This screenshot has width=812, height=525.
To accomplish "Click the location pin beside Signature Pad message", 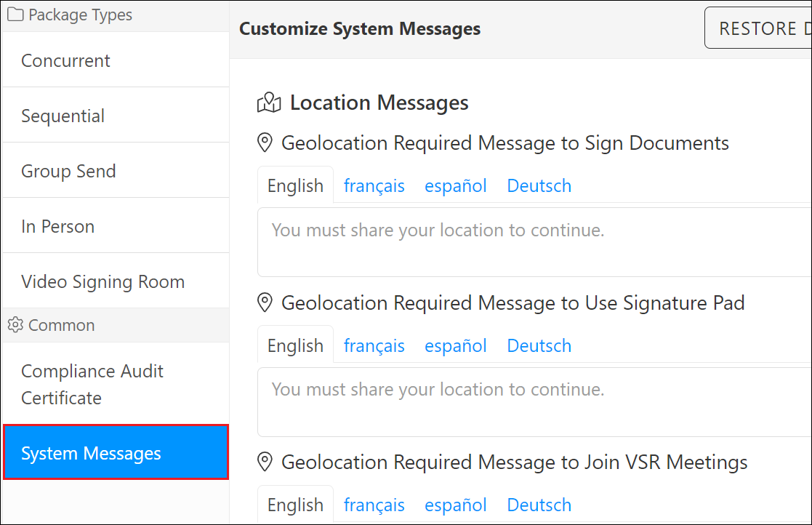I will click(x=265, y=302).
